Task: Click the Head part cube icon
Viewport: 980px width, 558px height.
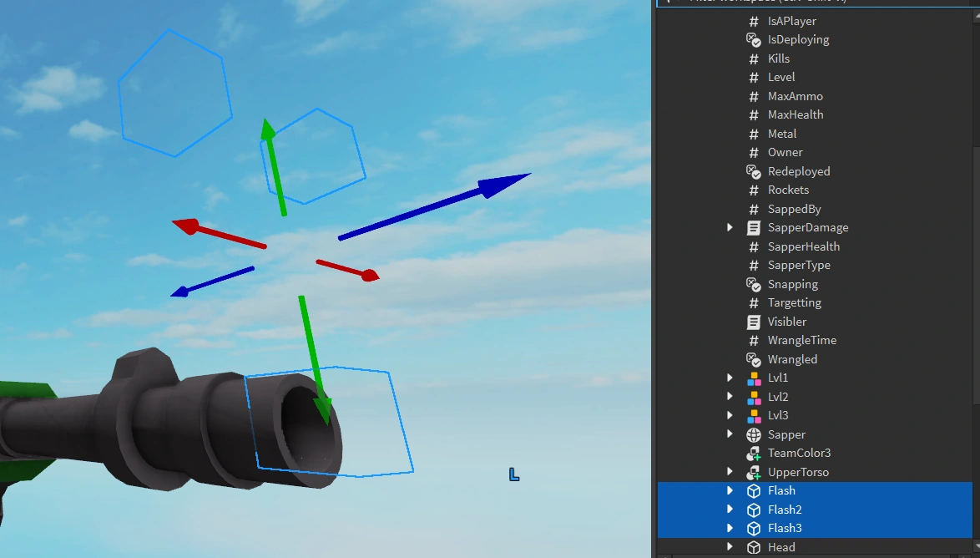Action: [754, 547]
